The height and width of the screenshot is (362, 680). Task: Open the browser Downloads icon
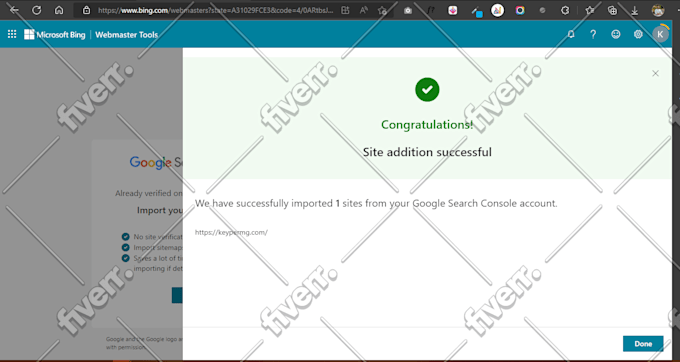634,10
